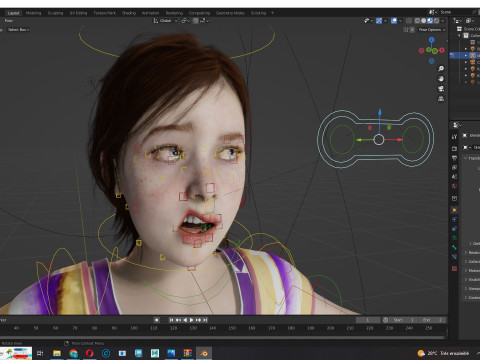
Task: Toggle viewport overlays
Action: 394,21
